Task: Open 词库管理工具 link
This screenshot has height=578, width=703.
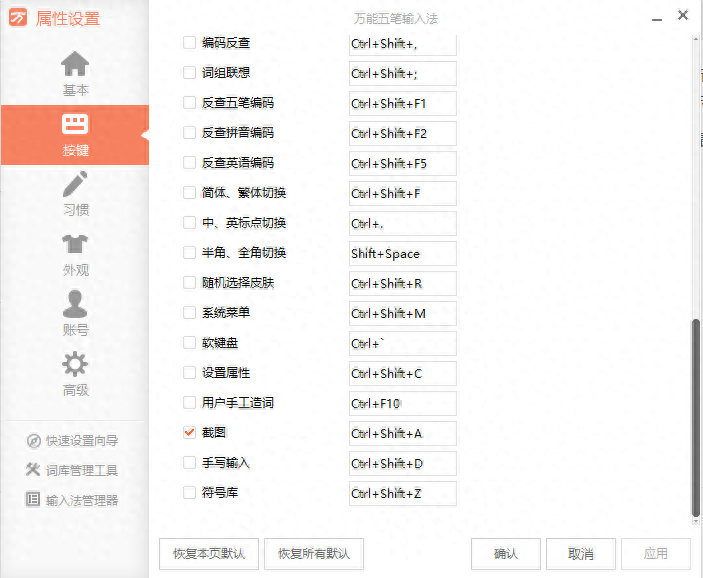Action: [x=82, y=470]
